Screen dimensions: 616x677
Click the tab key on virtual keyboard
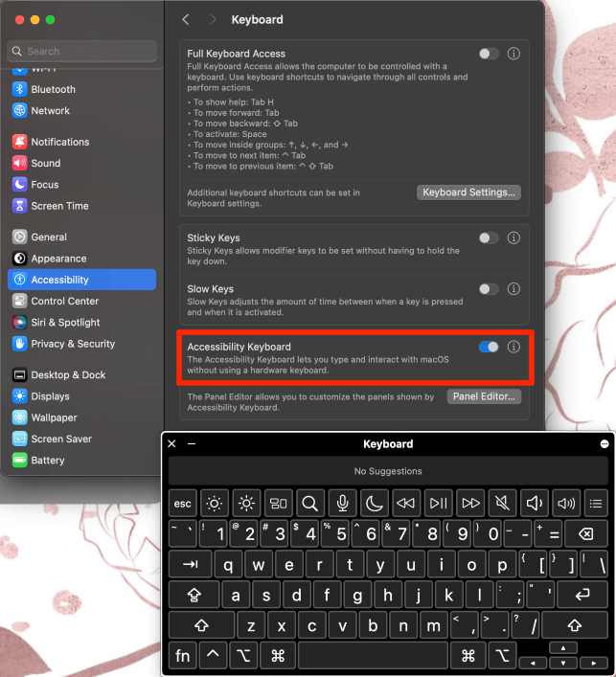[190, 564]
